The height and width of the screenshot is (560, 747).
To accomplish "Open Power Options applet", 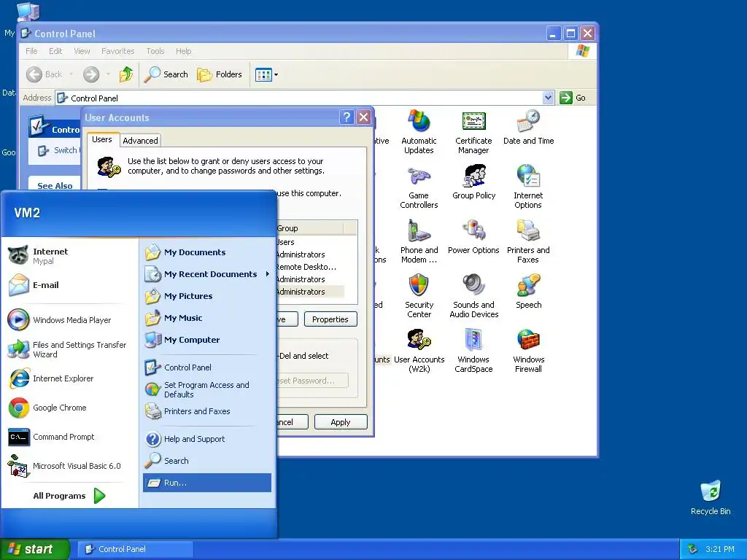I will coord(473,237).
